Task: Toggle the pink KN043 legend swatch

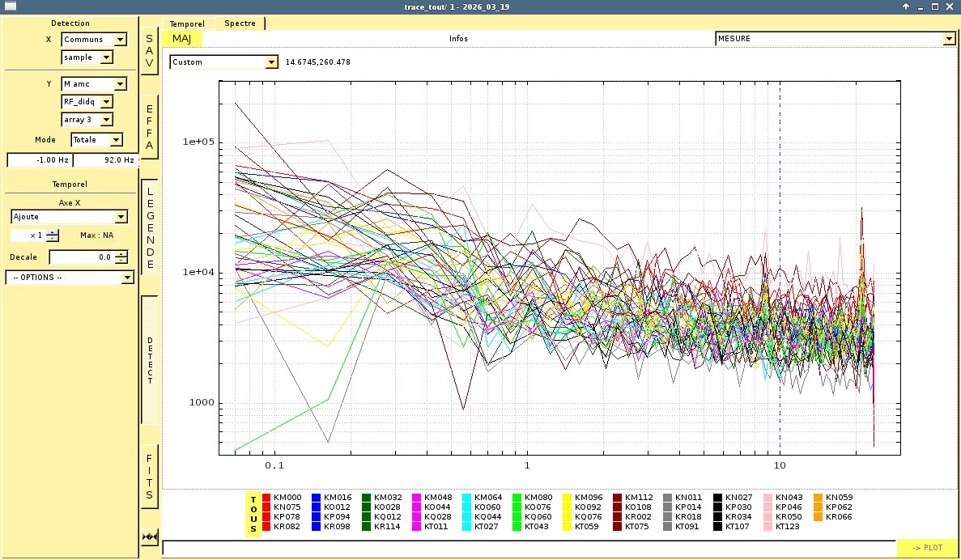Action: click(768, 498)
